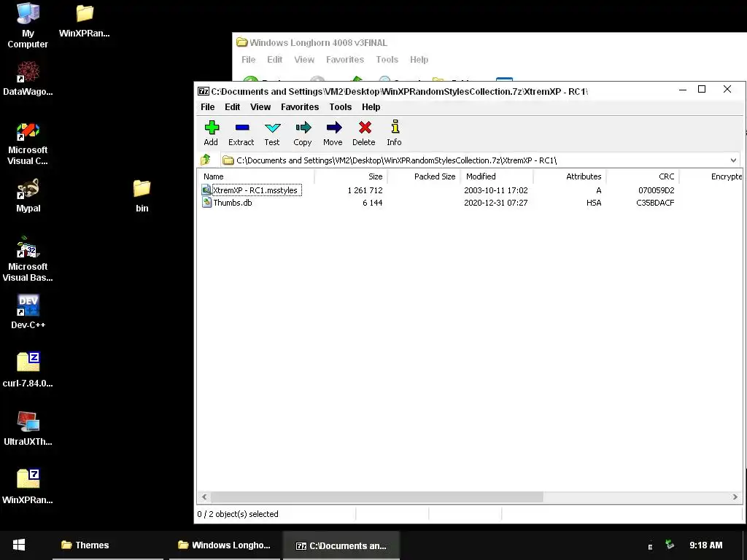747x560 pixels.
Task: Click the system tray safely remove icon
Action: click(670, 544)
